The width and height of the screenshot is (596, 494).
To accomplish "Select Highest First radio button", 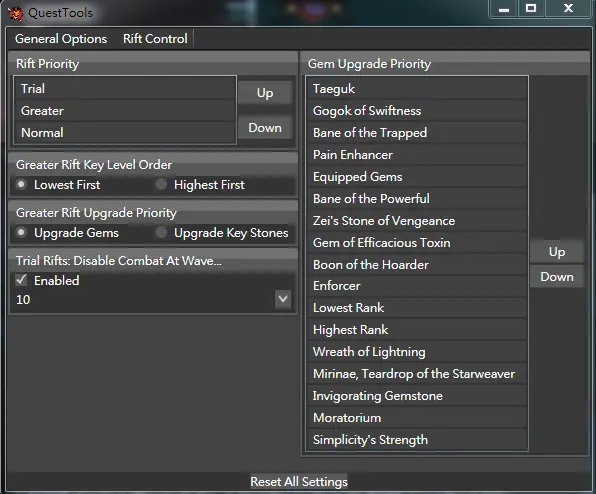I will 161,185.
